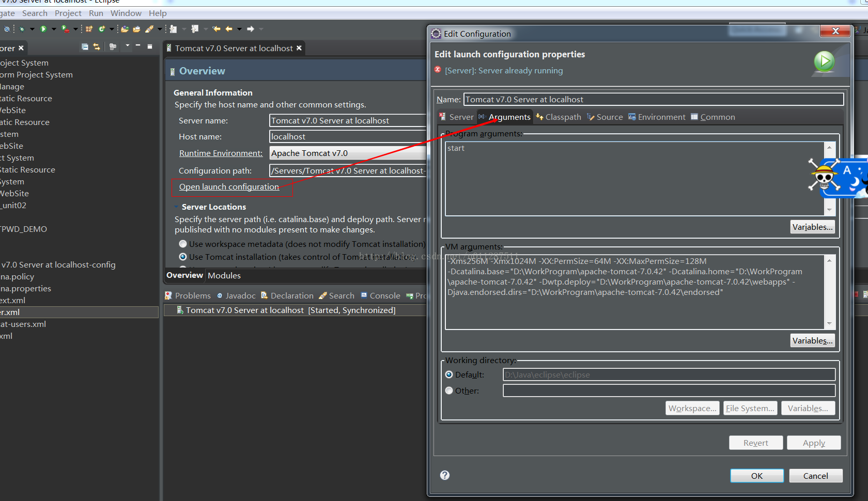The width and height of the screenshot is (868, 501).
Task: Click the Debug bug icon
Action: point(22,29)
